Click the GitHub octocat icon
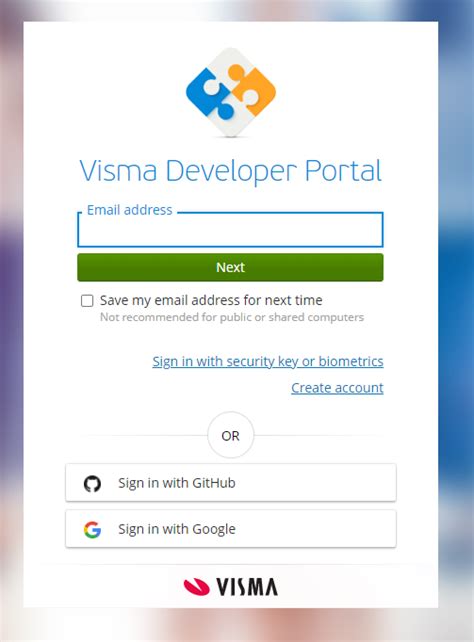Viewport: 474px width, 642px height. 92,483
